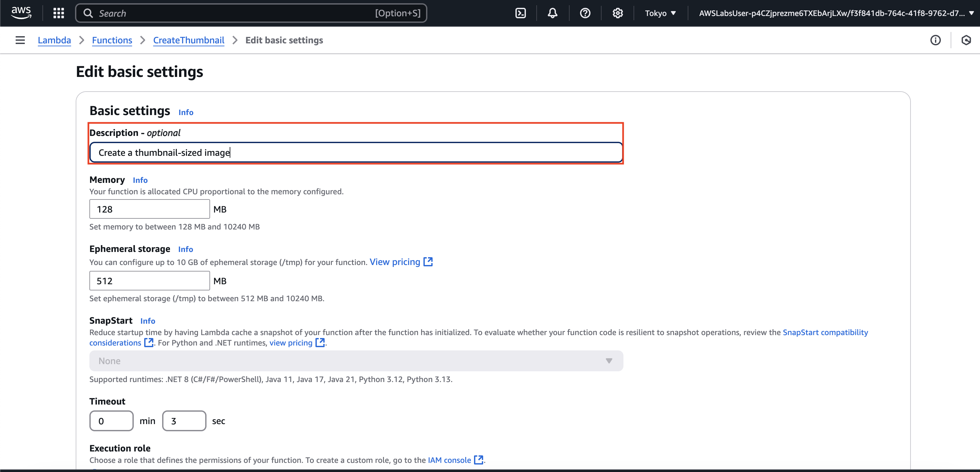Image resolution: width=980 pixels, height=472 pixels.
Task: Launch CloudShell terminal icon
Action: pos(520,13)
